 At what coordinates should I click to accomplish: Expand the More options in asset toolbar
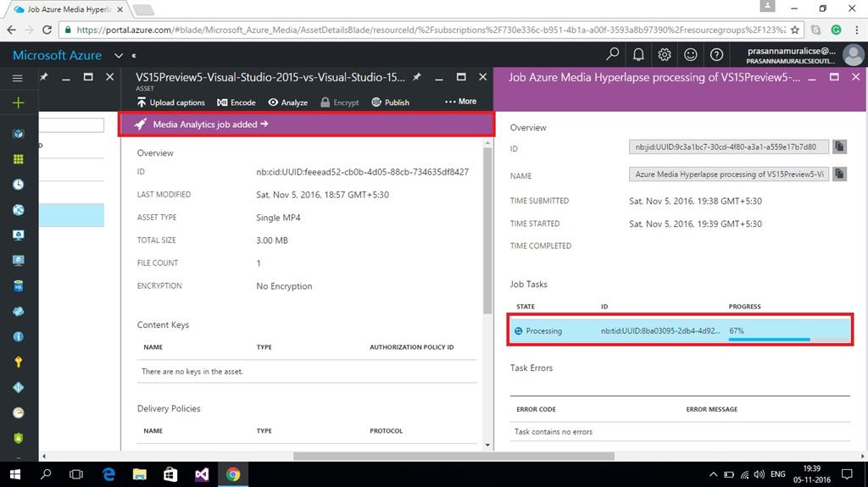point(460,102)
